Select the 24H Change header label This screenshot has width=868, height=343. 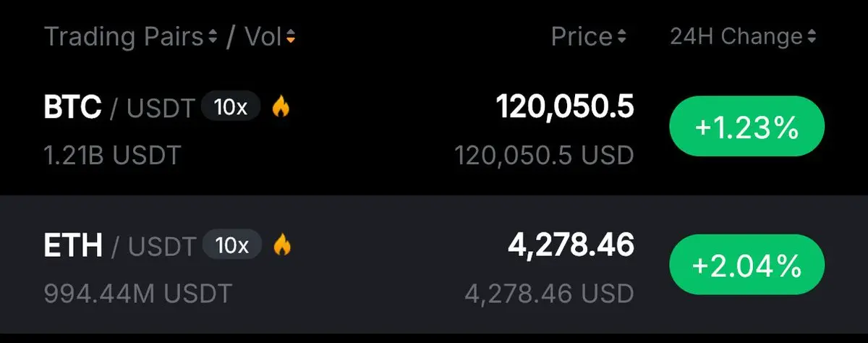click(737, 37)
